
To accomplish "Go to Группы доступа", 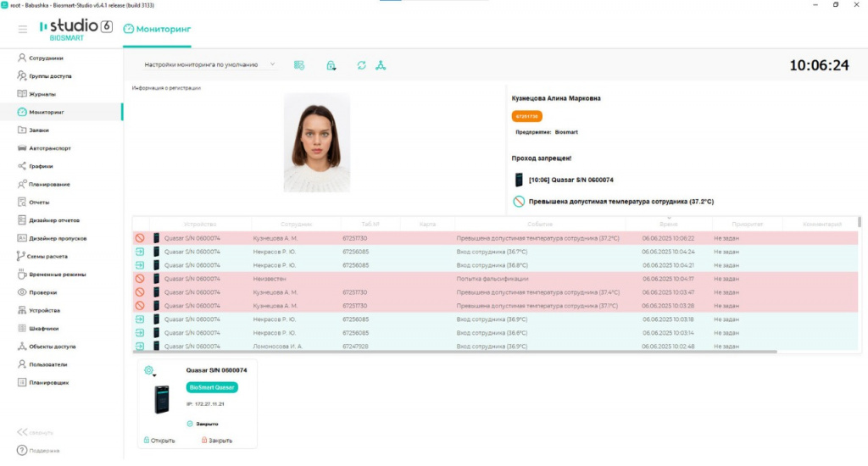I will pyautogui.click(x=44, y=75).
